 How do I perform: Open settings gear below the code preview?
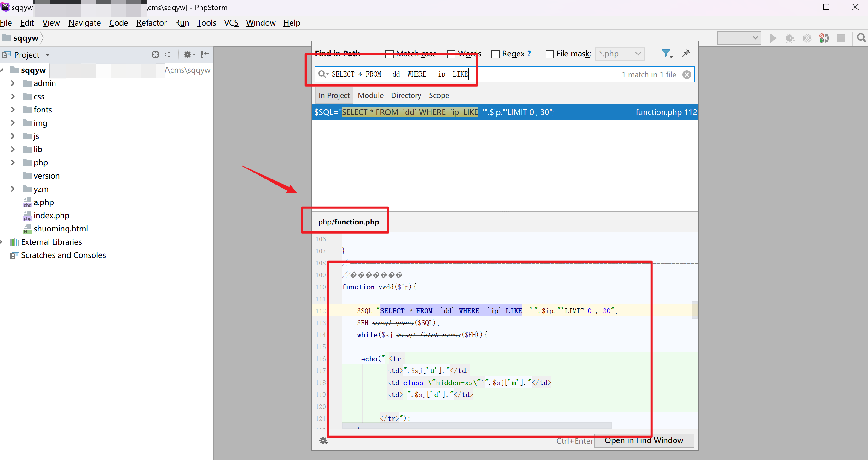(x=323, y=440)
